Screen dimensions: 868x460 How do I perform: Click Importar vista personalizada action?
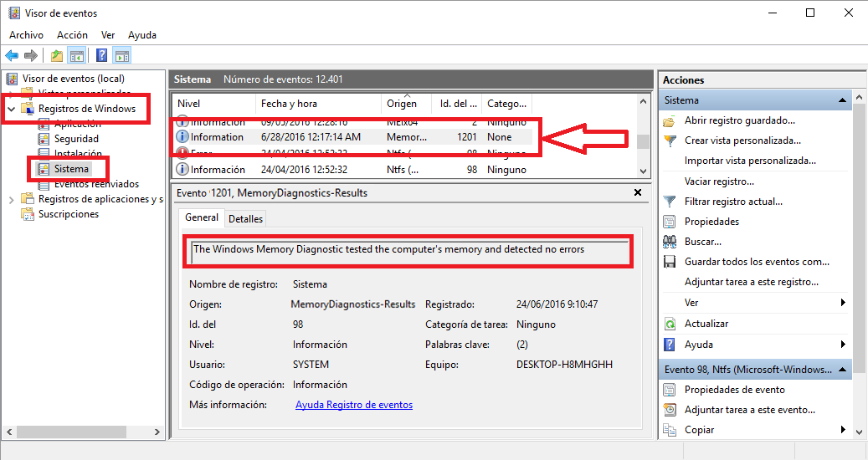(750, 161)
